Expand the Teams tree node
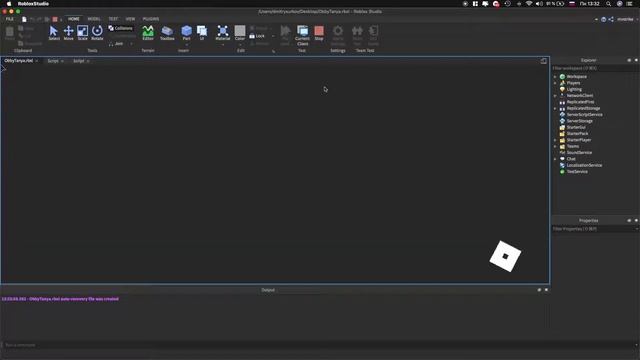The image size is (640, 360). pos(555,146)
